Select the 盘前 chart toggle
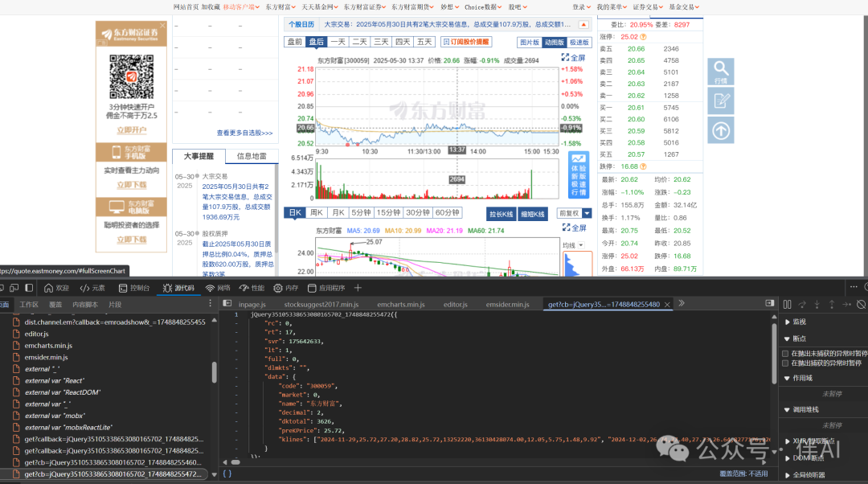The height and width of the screenshot is (484, 868). point(294,42)
